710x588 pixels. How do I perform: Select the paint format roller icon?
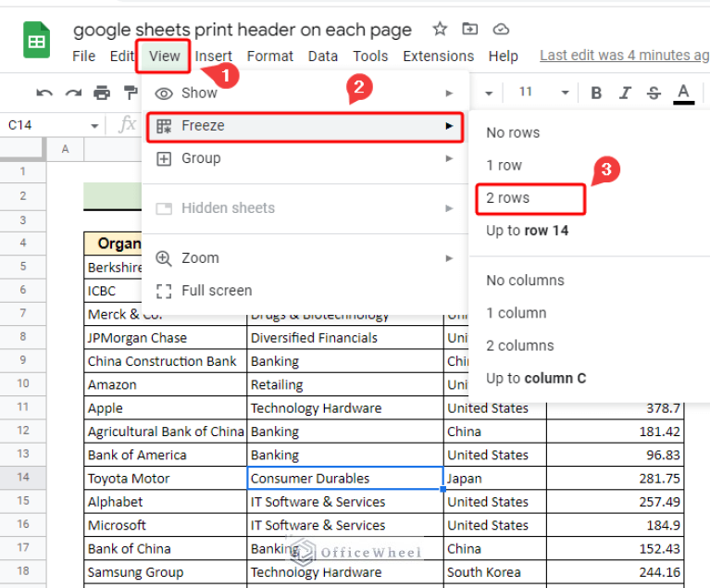click(131, 93)
